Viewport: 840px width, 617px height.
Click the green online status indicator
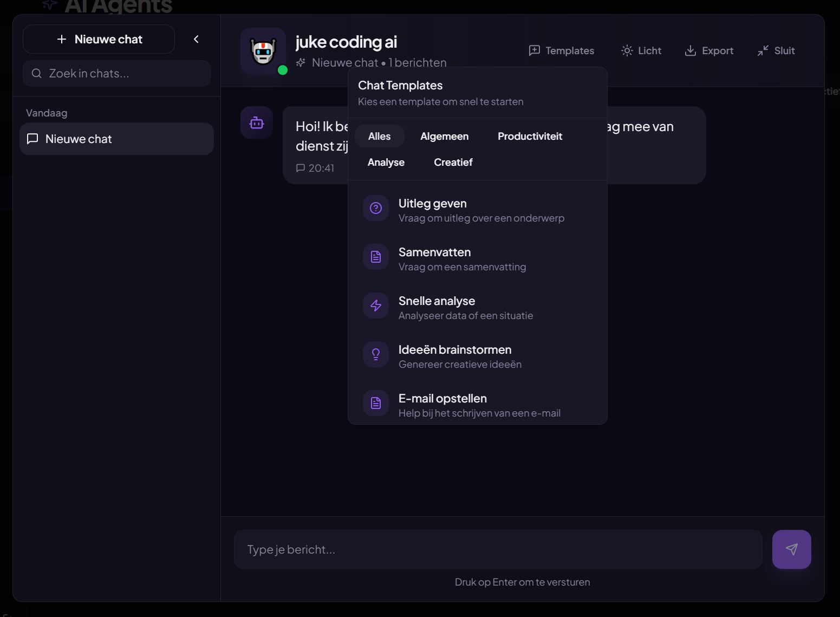pyautogui.click(x=282, y=69)
